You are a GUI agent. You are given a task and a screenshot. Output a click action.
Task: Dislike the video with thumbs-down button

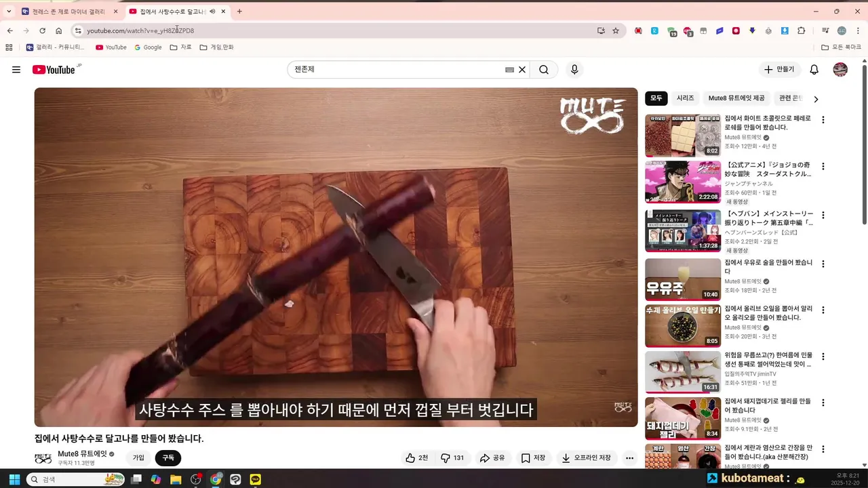(x=452, y=458)
